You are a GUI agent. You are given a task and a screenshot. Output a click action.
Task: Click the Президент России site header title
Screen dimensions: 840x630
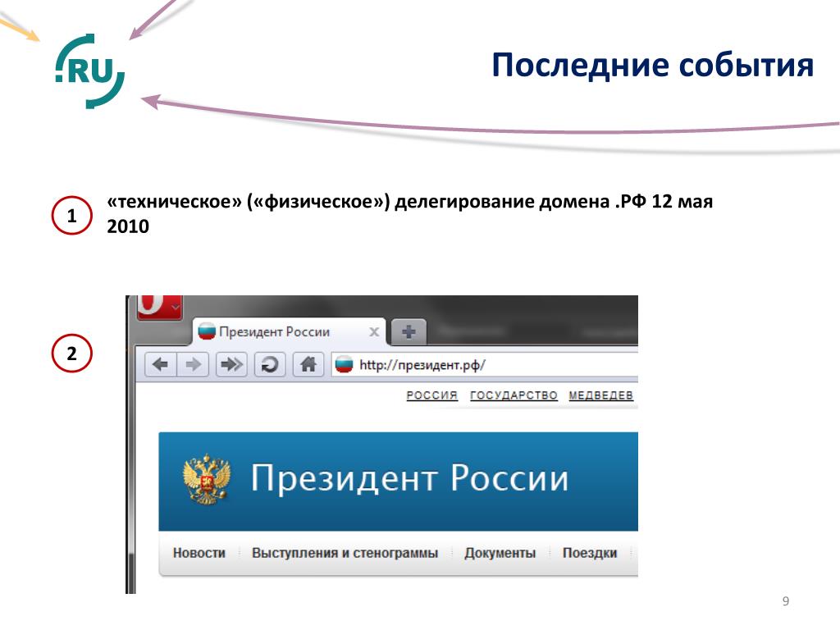(410, 478)
